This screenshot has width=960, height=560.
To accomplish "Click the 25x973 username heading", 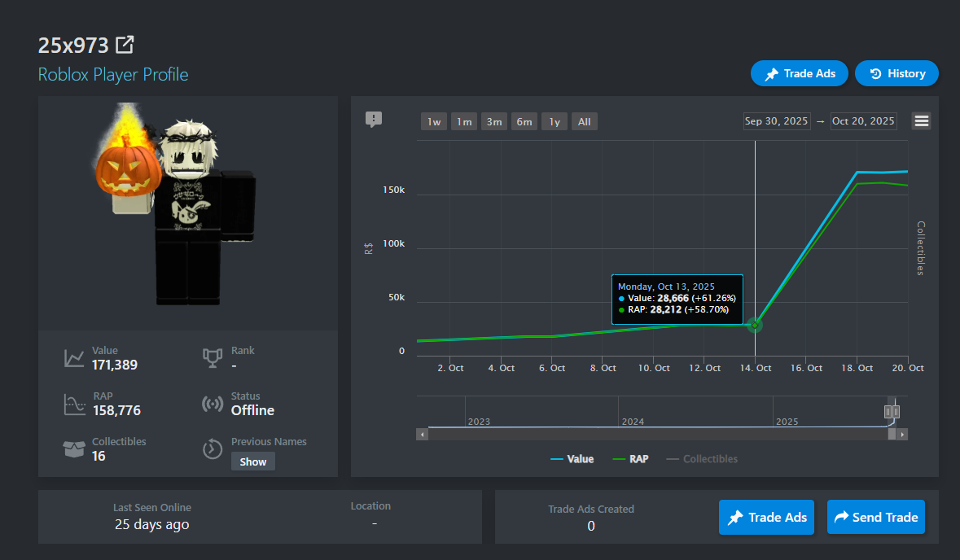I will point(73,46).
